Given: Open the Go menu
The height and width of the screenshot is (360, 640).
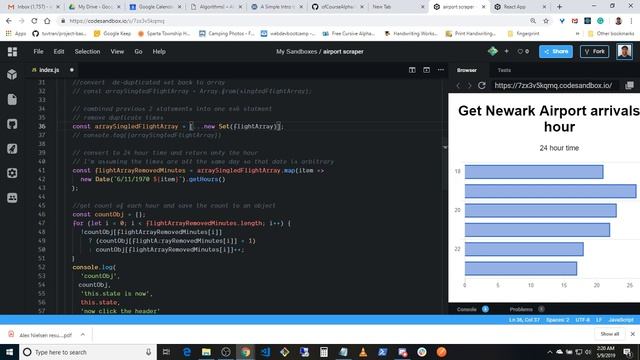Looking at the screenshot, I should tap(138, 51).
